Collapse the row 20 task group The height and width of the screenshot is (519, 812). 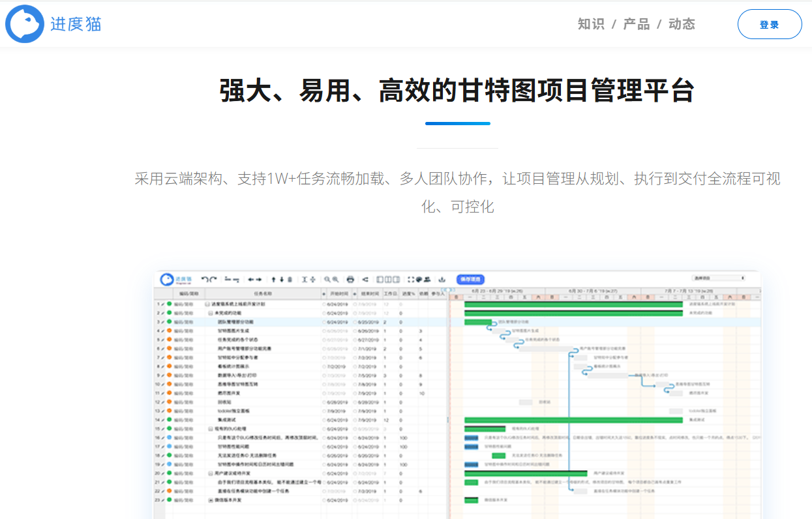point(210,473)
